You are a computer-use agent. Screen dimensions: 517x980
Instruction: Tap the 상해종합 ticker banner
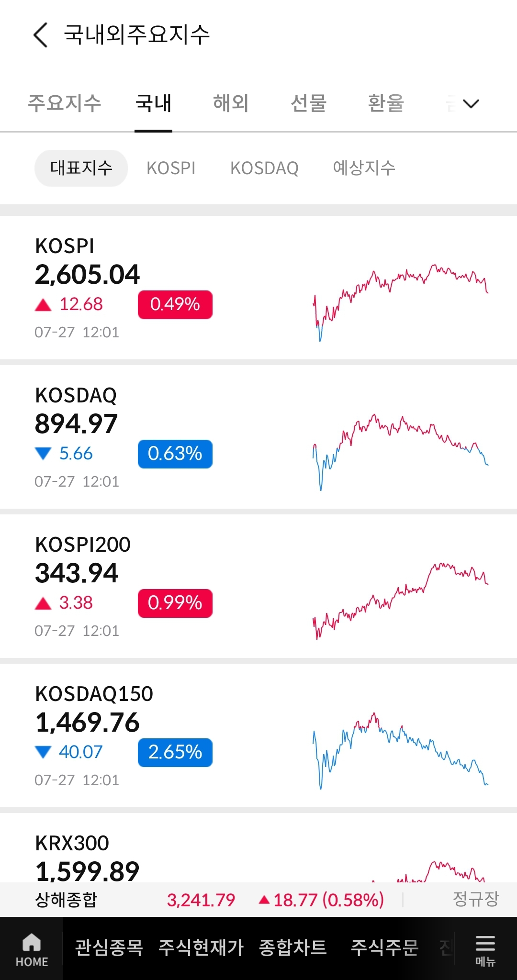[x=258, y=900]
